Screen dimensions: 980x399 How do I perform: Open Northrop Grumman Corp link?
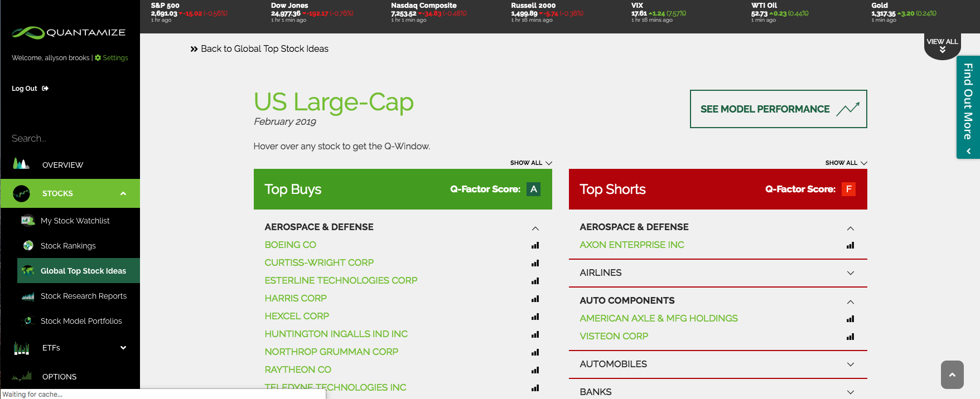click(x=331, y=352)
